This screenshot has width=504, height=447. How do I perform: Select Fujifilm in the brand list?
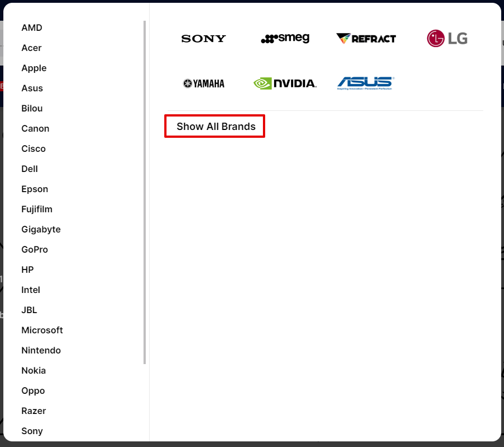click(x=37, y=209)
